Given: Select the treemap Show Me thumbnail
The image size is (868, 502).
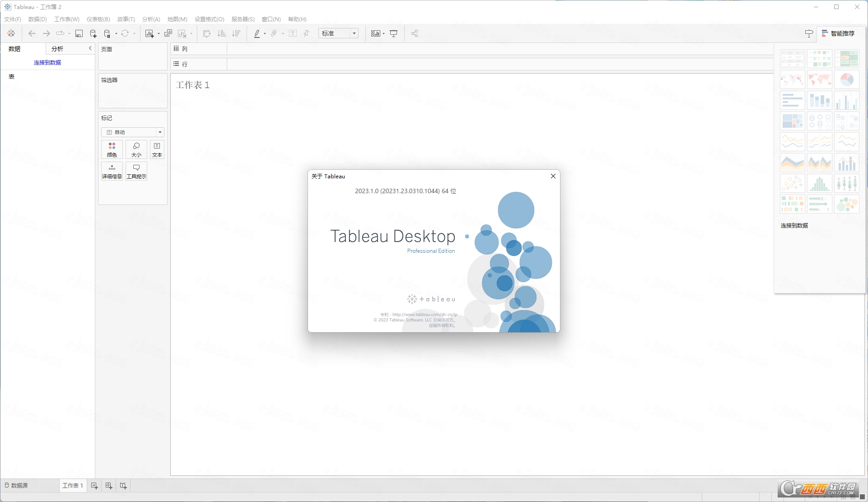Looking at the screenshot, I should pos(793,121).
